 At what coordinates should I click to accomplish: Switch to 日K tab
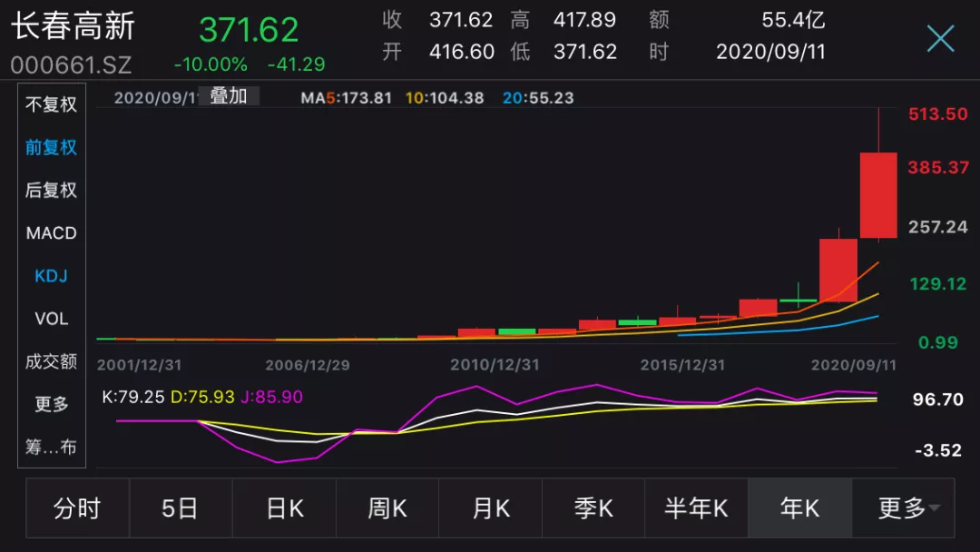pos(284,508)
